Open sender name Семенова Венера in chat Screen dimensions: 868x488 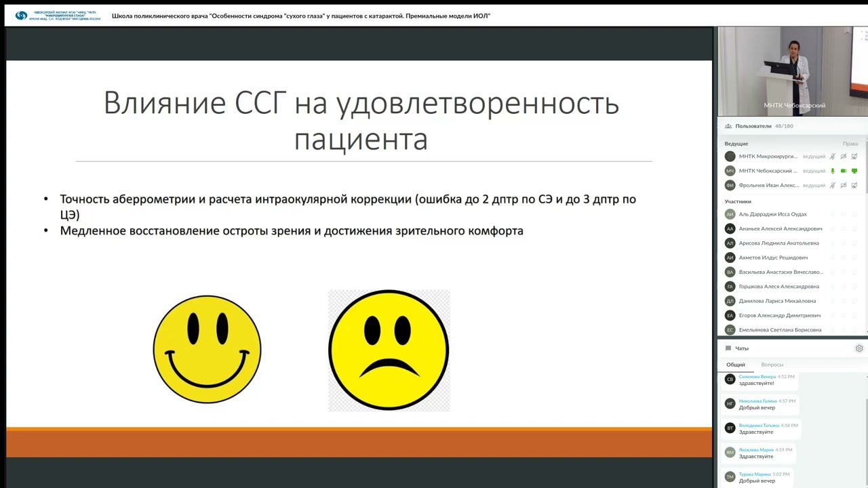point(757,376)
